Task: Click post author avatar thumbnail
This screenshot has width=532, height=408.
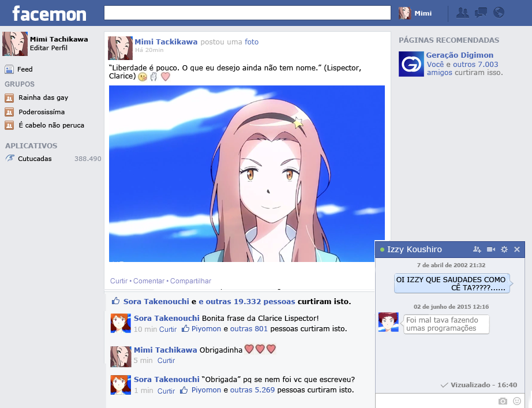Action: pos(120,48)
